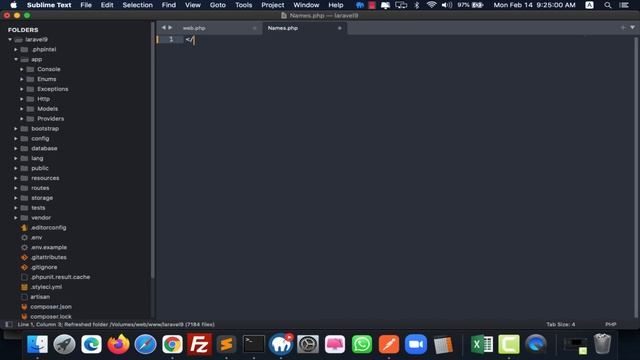
Task: Open the Apple menu
Action: point(13,5)
